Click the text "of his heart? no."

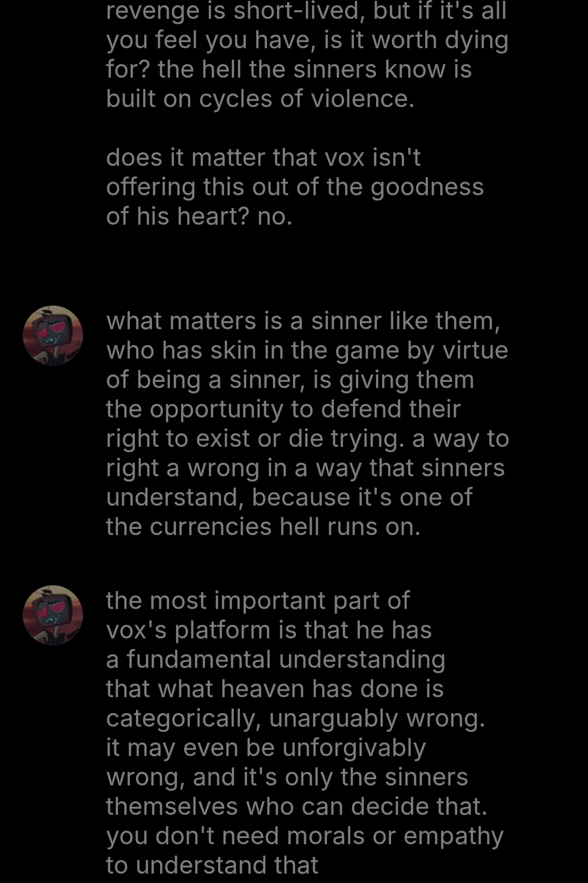pyautogui.click(x=199, y=217)
